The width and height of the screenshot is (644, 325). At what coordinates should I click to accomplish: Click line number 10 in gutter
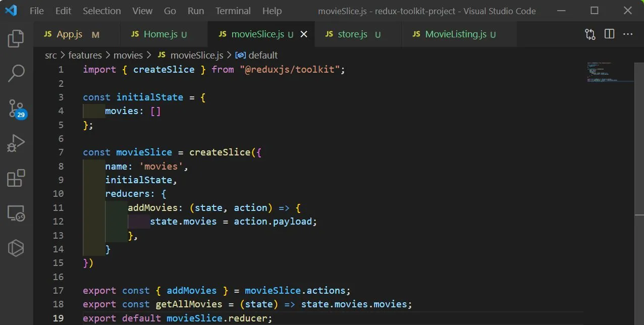click(x=58, y=194)
